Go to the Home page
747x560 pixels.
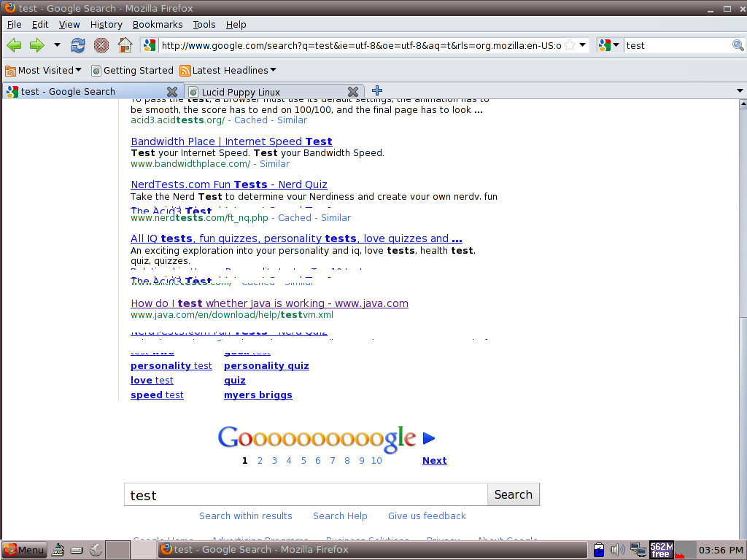125,45
